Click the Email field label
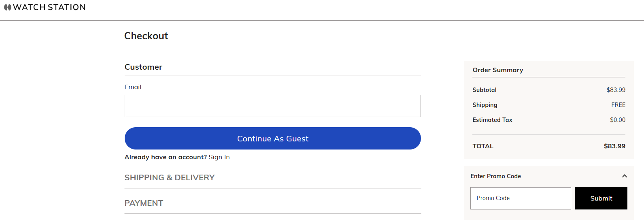 point(133,87)
